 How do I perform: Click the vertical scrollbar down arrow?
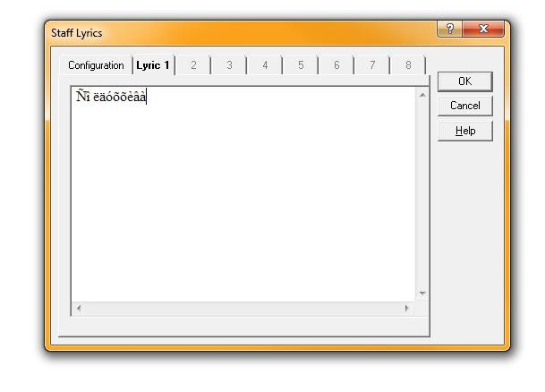[422, 294]
